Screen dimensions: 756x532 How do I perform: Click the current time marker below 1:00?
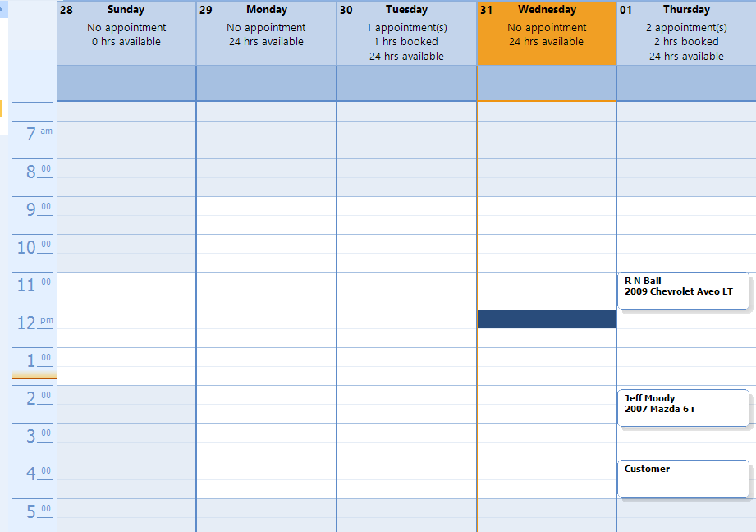click(x=34, y=376)
